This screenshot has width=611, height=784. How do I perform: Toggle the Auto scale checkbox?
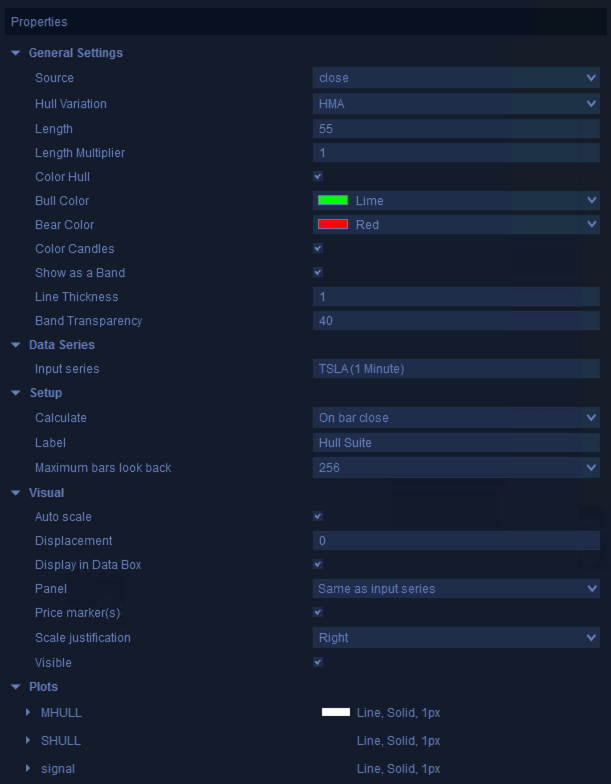[318, 517]
